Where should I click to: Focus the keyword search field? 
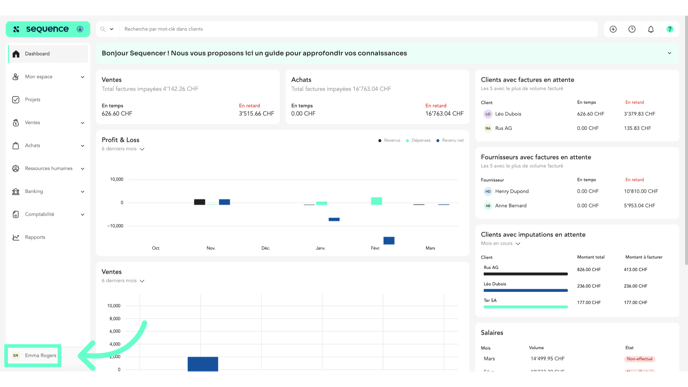pos(359,29)
